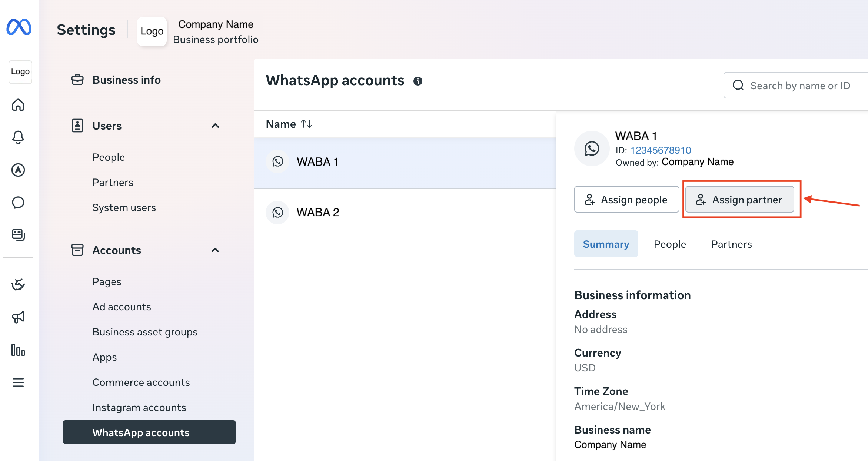Click the No address value
The width and height of the screenshot is (868, 461).
pos(601,330)
